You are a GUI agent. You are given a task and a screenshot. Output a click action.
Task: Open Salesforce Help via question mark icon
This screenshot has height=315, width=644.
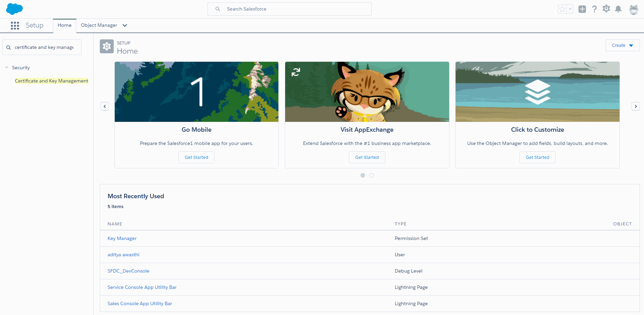point(594,9)
